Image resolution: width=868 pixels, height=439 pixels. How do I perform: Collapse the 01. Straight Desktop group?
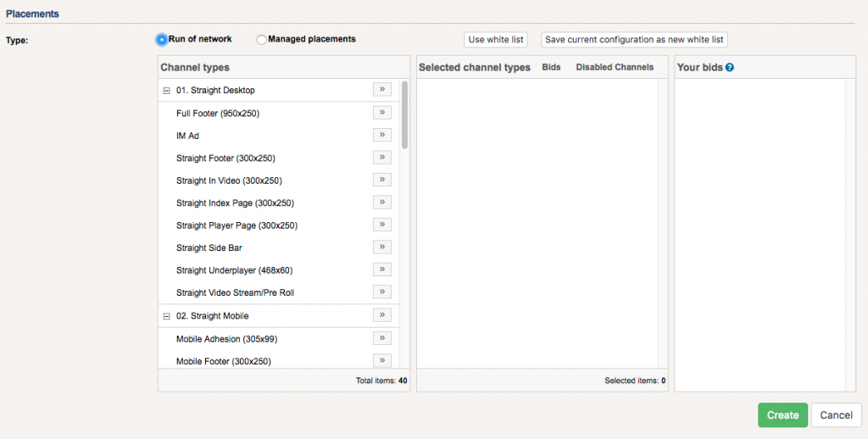point(167,91)
